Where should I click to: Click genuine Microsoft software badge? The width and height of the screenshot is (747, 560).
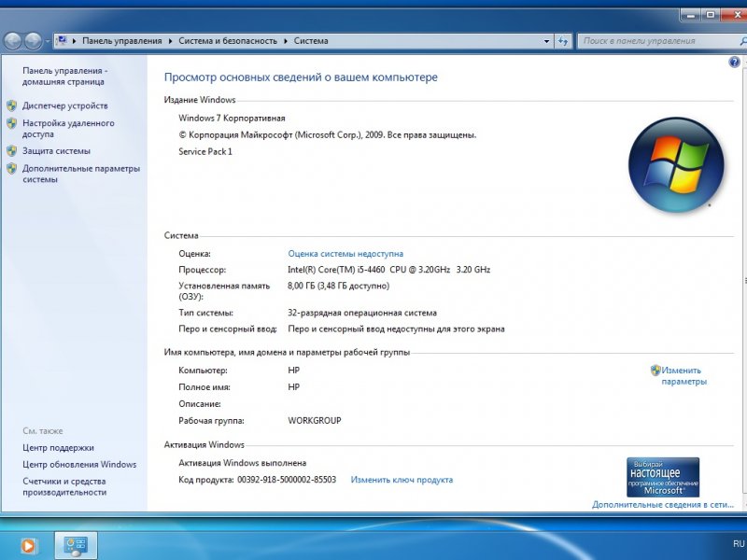(663, 477)
